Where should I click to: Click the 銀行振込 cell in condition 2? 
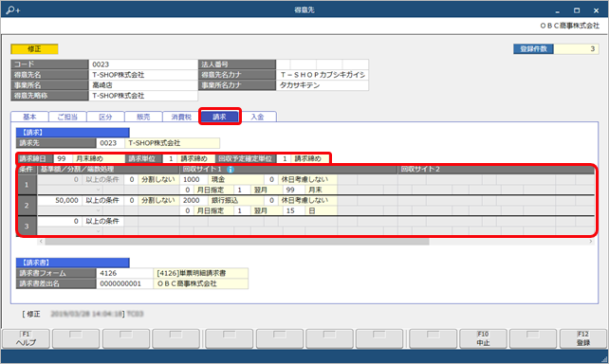click(236, 200)
